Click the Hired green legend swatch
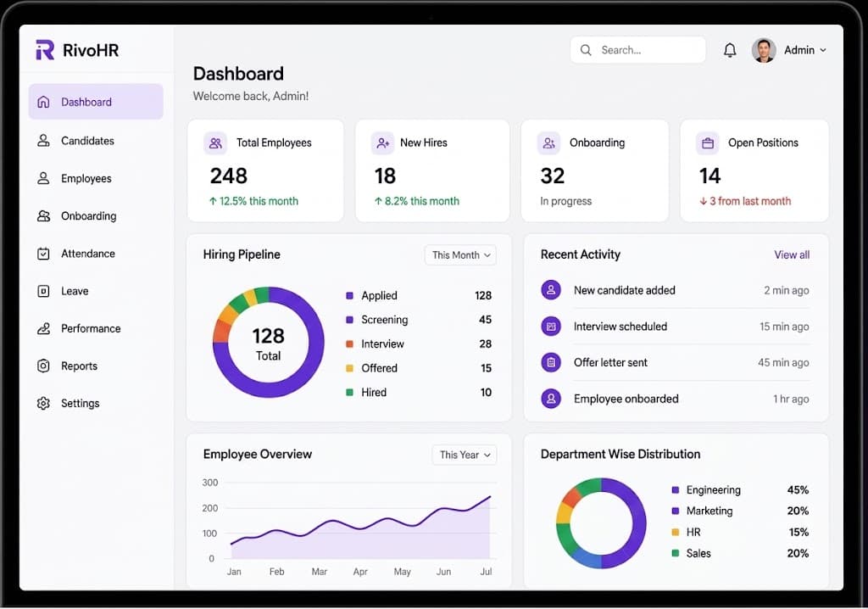This screenshot has width=868, height=609. [x=349, y=393]
